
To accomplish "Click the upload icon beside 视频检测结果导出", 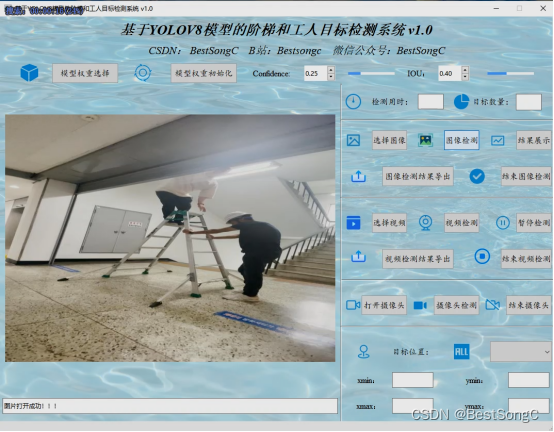I will coord(358,256).
